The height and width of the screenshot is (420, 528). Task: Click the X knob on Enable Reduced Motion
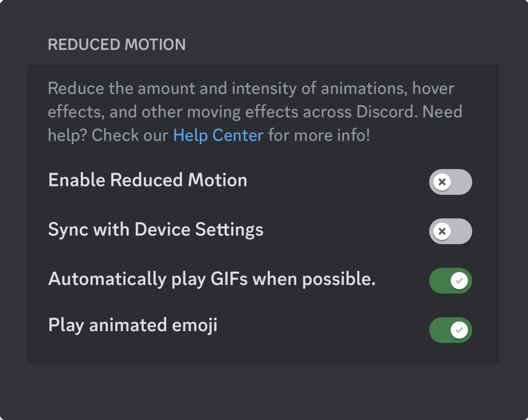point(442,182)
